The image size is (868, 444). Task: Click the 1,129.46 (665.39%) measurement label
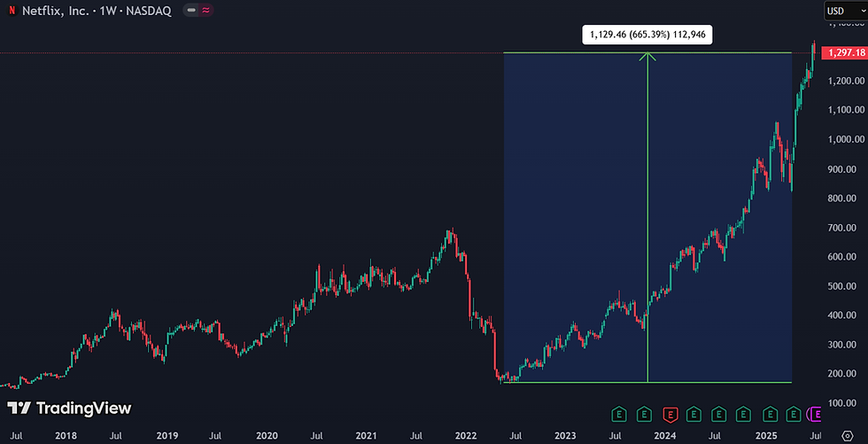tap(647, 35)
